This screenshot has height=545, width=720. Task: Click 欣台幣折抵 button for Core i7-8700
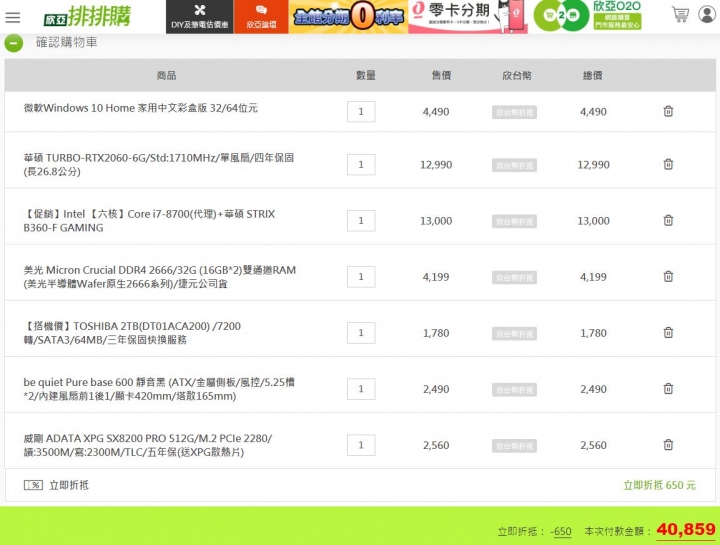click(514, 222)
